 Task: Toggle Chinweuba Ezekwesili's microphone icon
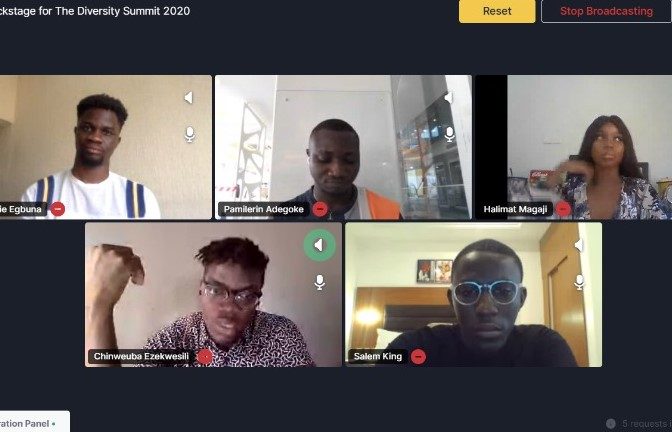(319, 282)
